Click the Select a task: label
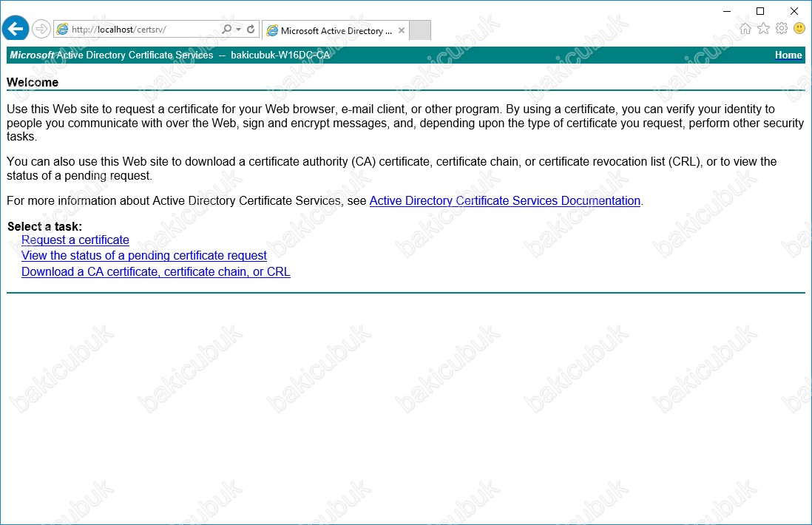The image size is (812, 525). point(44,226)
